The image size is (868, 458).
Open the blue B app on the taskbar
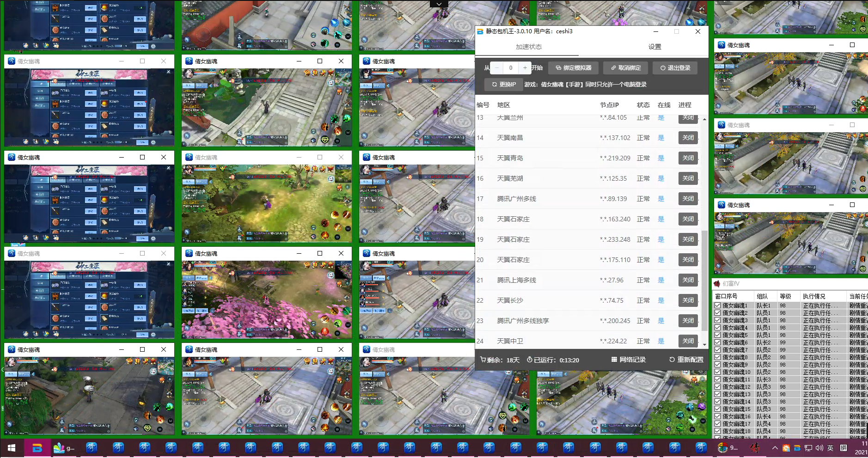(x=37, y=448)
